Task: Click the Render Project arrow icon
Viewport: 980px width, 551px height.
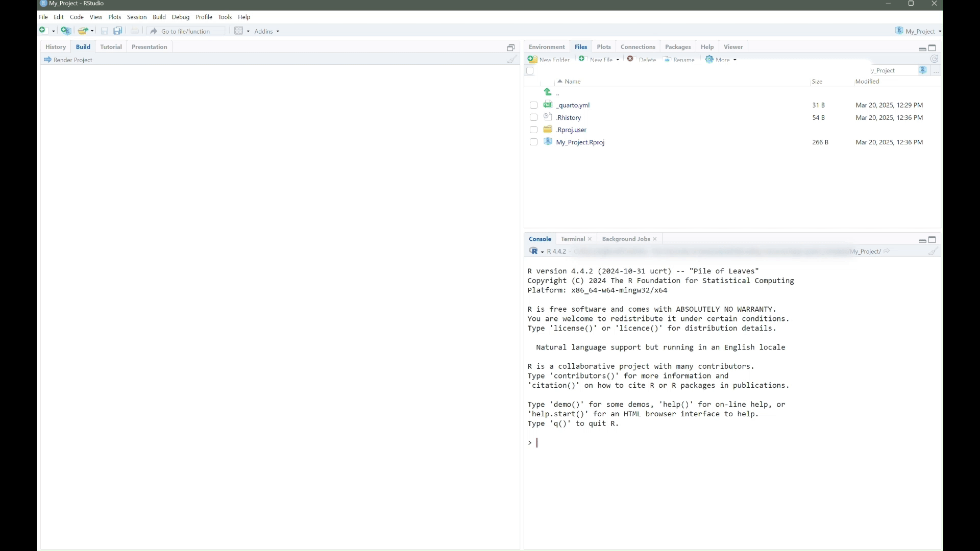Action: 47,60
